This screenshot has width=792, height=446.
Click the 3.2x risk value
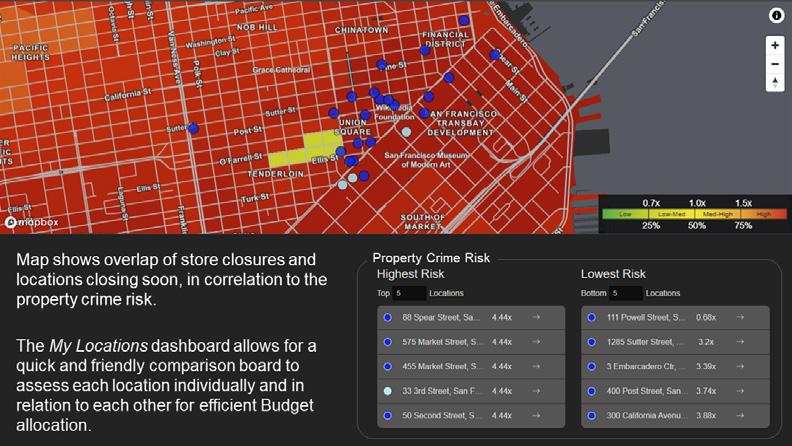click(x=706, y=342)
